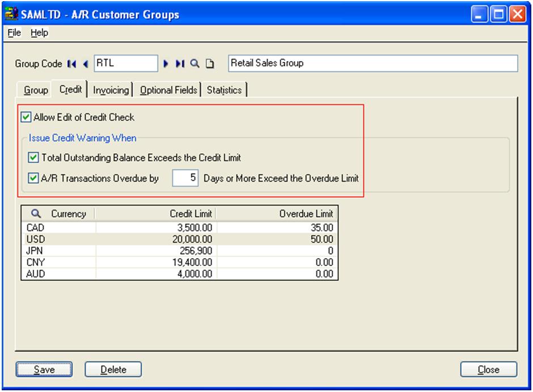The height and width of the screenshot is (392, 533).
Task: Open the Help menu
Action: pyautogui.click(x=40, y=33)
